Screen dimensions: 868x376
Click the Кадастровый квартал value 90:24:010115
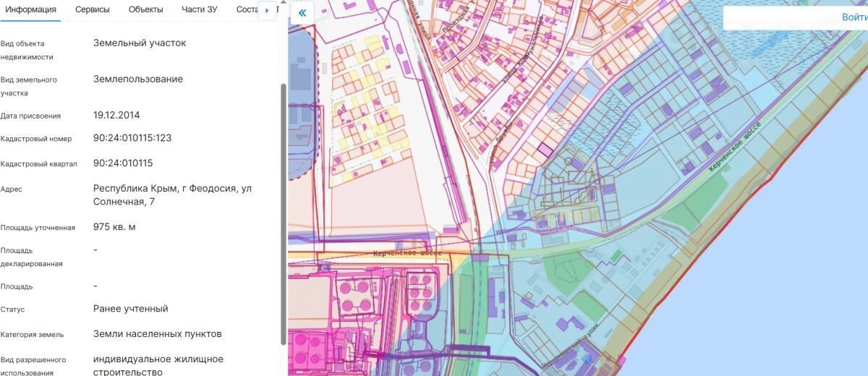[x=123, y=163]
